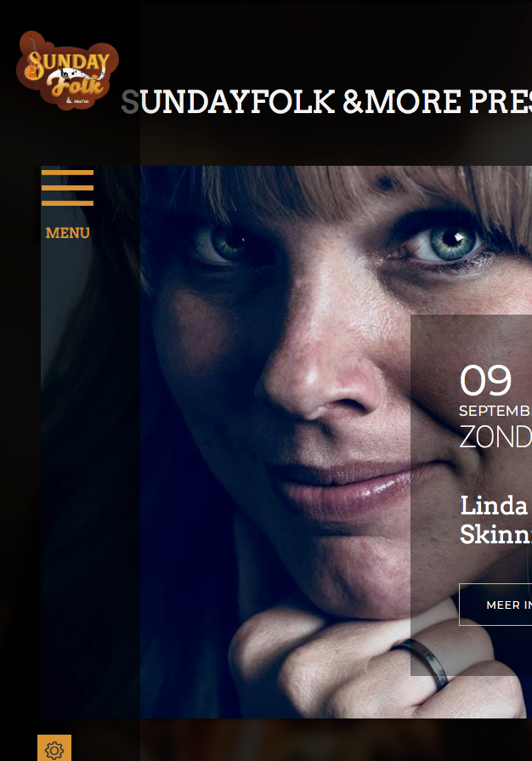Open the orange gear settings icon

(x=54, y=748)
